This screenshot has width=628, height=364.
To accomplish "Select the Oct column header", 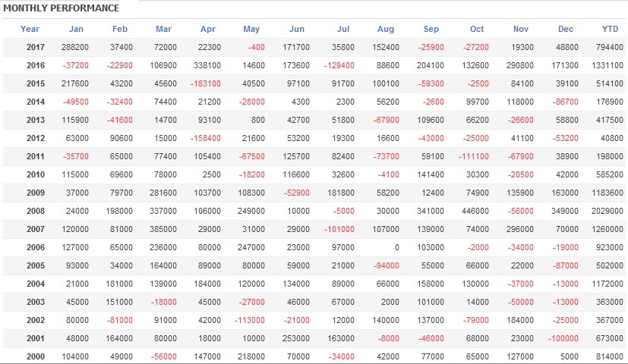I will [x=477, y=30].
